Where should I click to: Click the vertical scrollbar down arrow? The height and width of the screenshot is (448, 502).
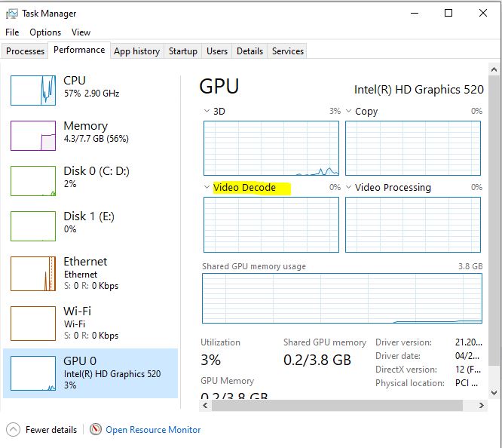[494, 393]
